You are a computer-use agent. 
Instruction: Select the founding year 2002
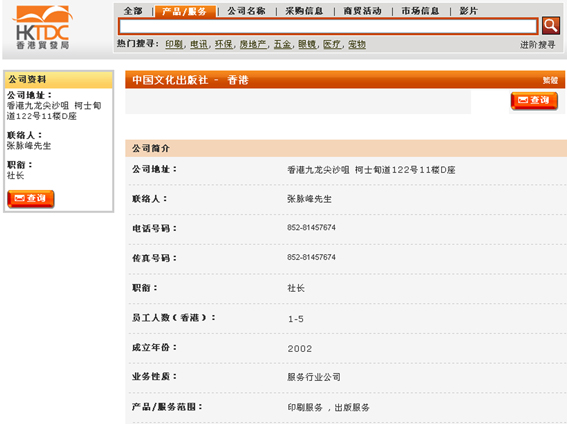(300, 348)
